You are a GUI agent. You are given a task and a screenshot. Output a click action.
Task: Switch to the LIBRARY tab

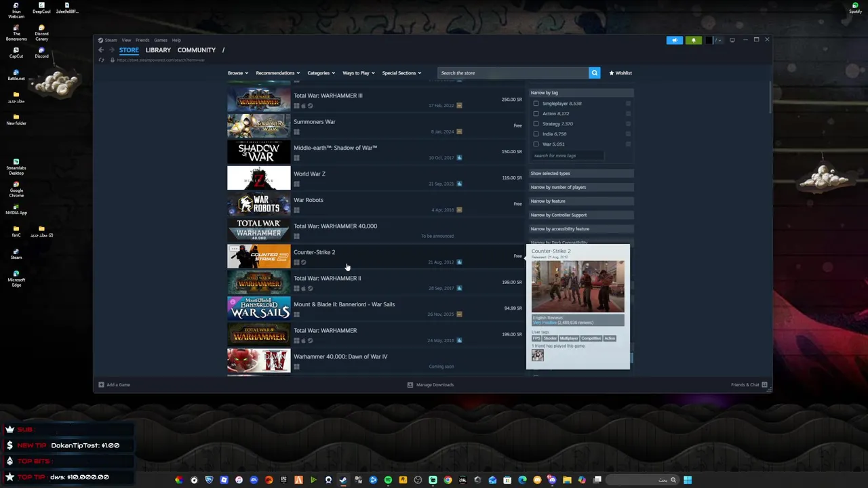(158, 50)
